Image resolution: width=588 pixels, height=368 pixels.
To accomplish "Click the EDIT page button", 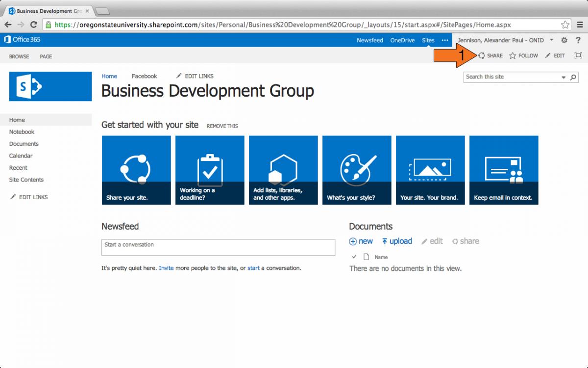I will point(555,55).
